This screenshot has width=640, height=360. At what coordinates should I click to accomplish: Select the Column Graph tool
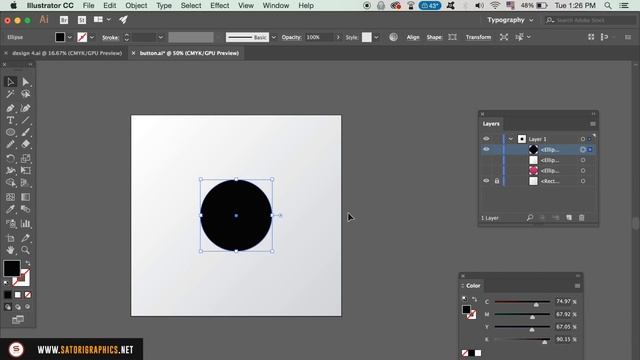click(x=25, y=224)
